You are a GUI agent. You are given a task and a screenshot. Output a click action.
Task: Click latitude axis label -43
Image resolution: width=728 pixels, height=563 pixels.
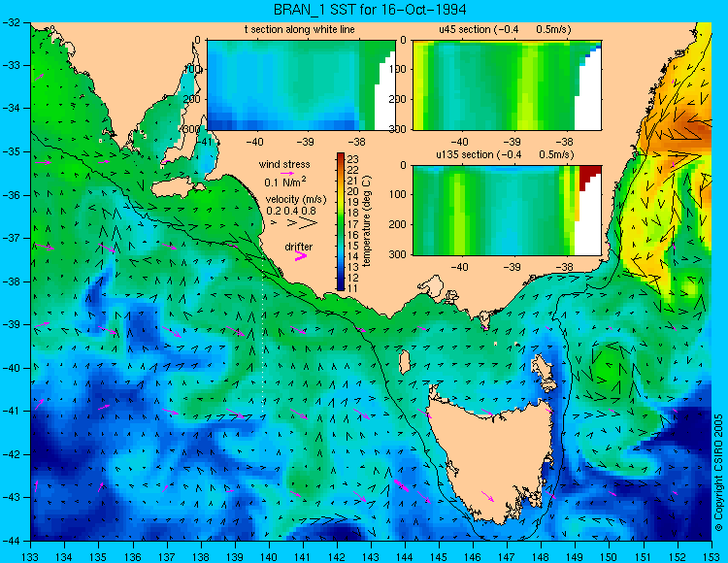[11, 498]
